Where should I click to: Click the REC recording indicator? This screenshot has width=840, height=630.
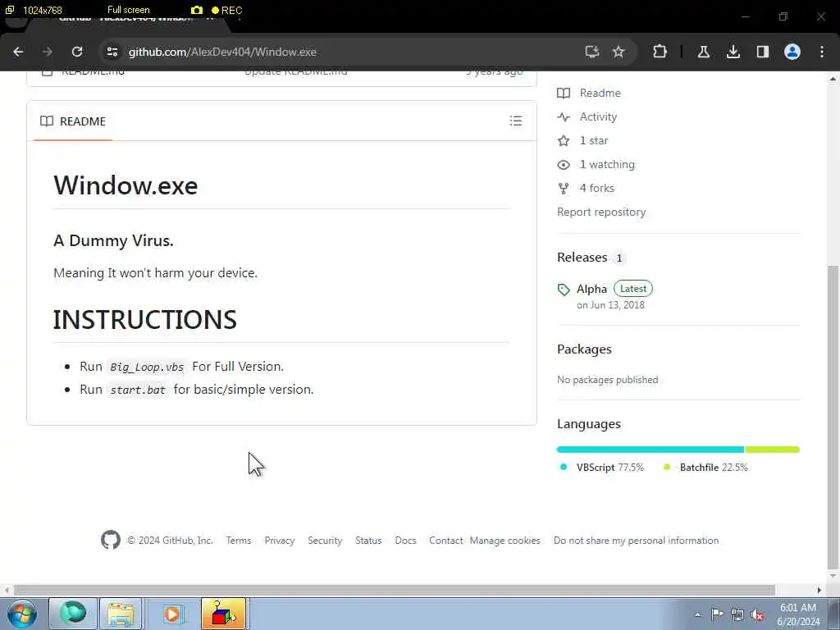[227, 10]
